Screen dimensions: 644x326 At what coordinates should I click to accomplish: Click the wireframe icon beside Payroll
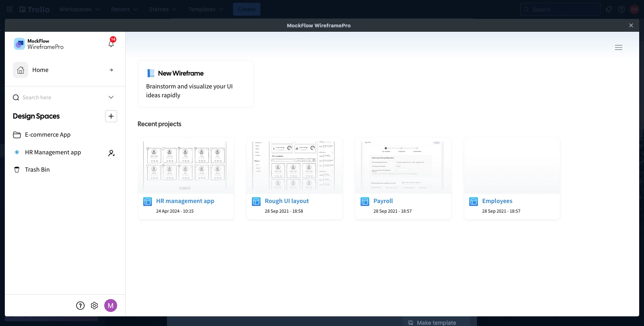click(x=365, y=201)
